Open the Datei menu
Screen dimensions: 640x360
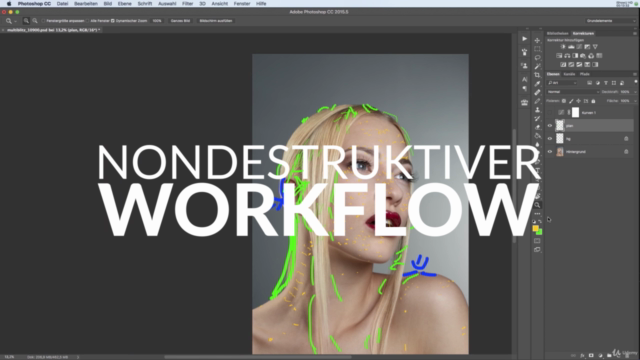tap(62, 4)
